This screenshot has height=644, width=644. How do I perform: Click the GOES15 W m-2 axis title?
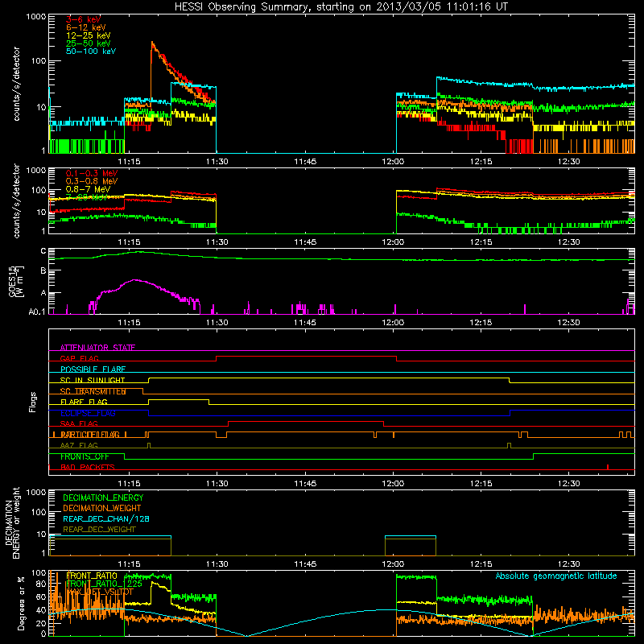coord(16,281)
